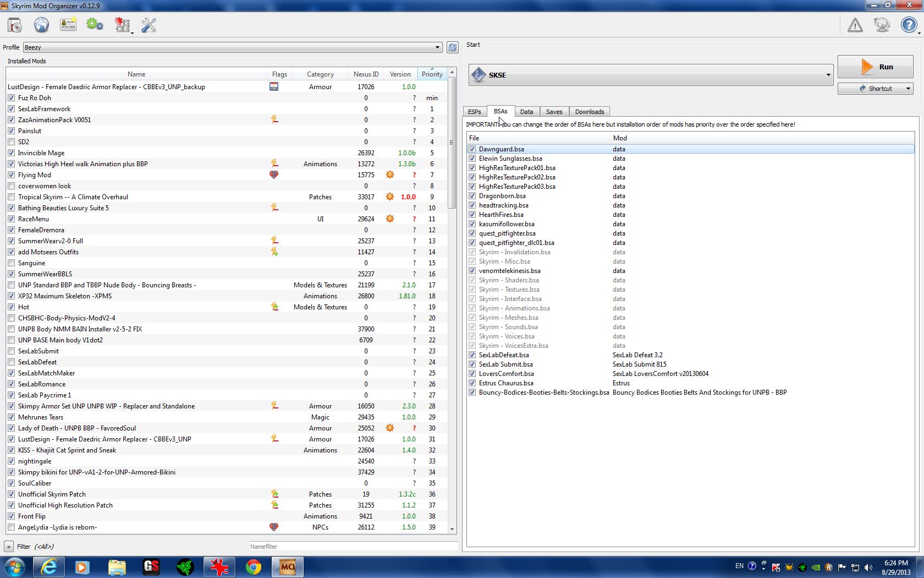Select the BSAs tab

501,111
